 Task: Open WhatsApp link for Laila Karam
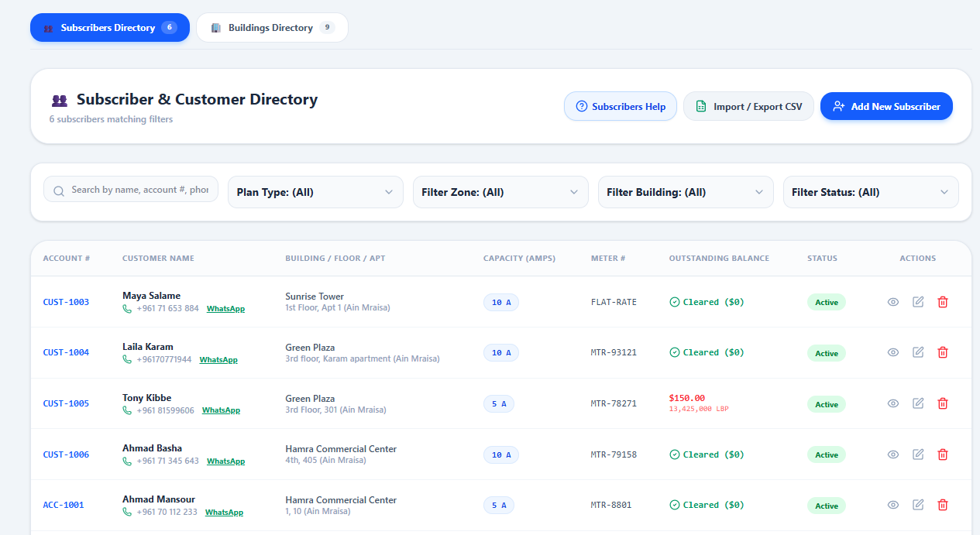tap(218, 360)
